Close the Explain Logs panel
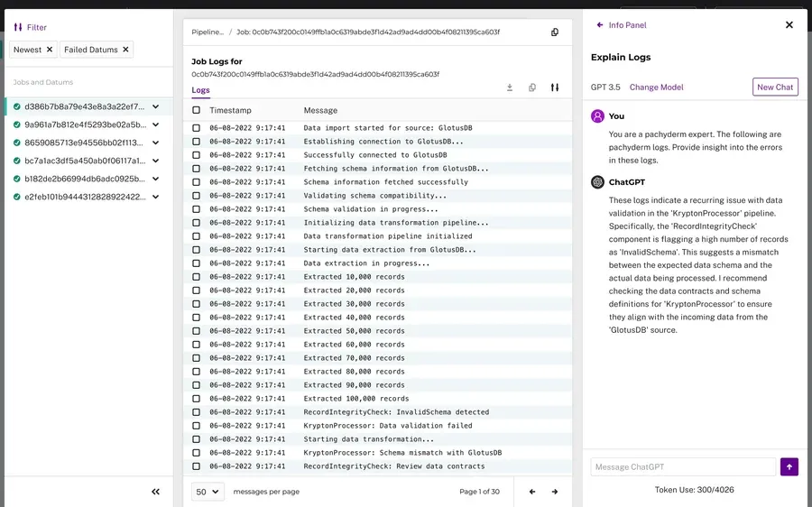The height and width of the screenshot is (507, 812). pyautogui.click(x=789, y=25)
